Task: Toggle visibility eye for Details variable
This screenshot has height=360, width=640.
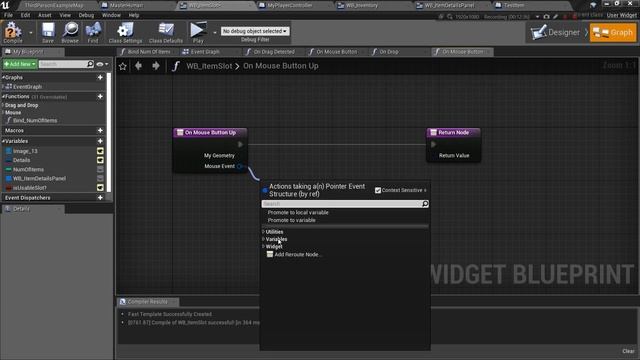Action: click(x=100, y=160)
